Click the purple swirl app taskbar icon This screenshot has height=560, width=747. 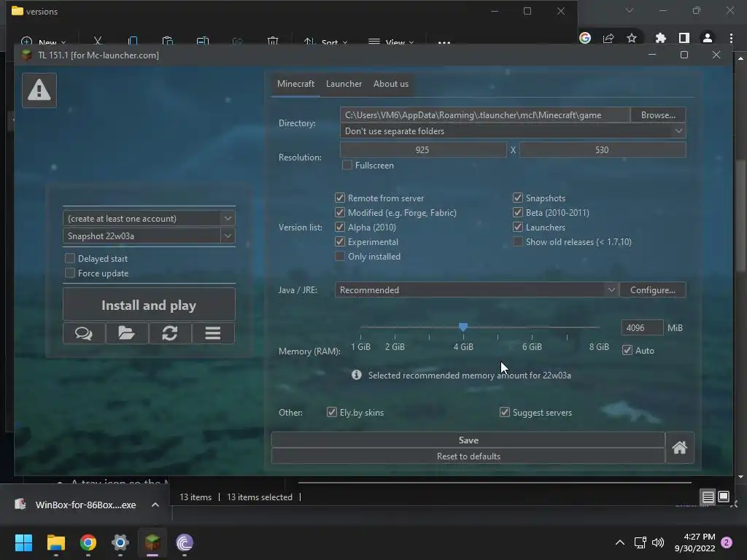point(185,542)
